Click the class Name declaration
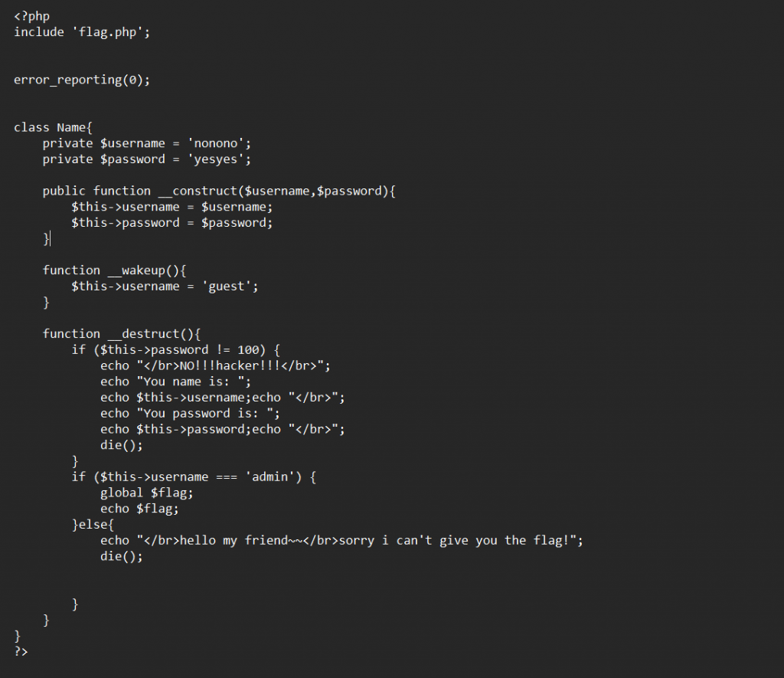 pyautogui.click(x=53, y=128)
